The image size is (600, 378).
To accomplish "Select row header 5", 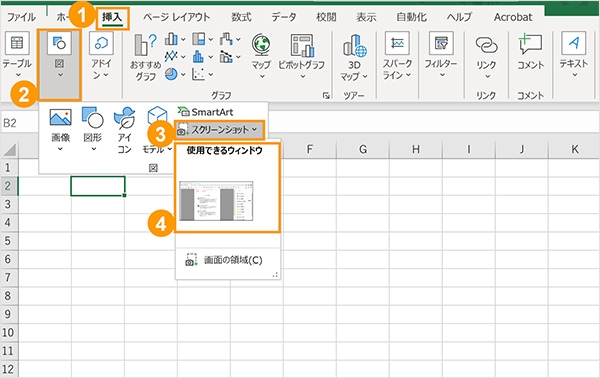I will point(8,241).
